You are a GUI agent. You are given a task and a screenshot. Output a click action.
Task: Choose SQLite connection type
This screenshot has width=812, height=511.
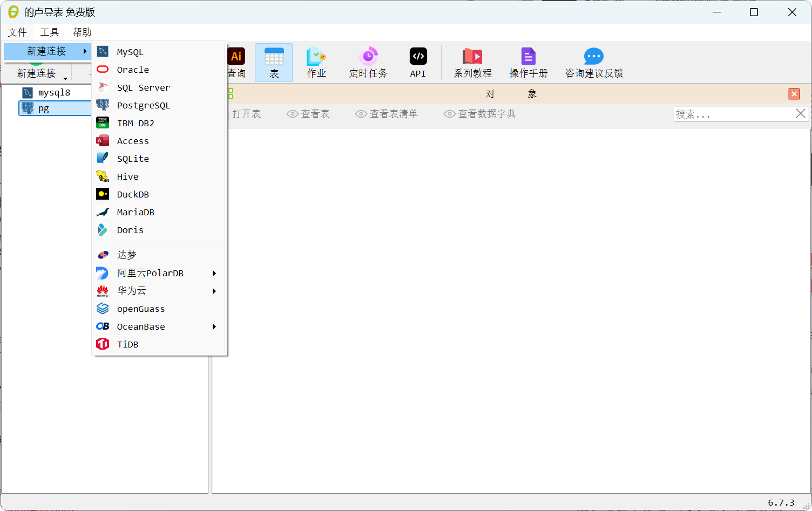[x=159, y=159]
